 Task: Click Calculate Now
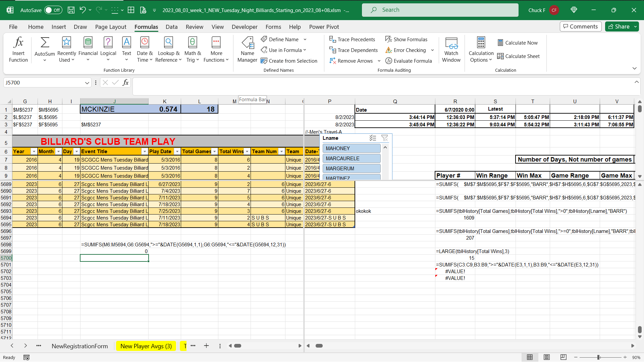click(518, 43)
